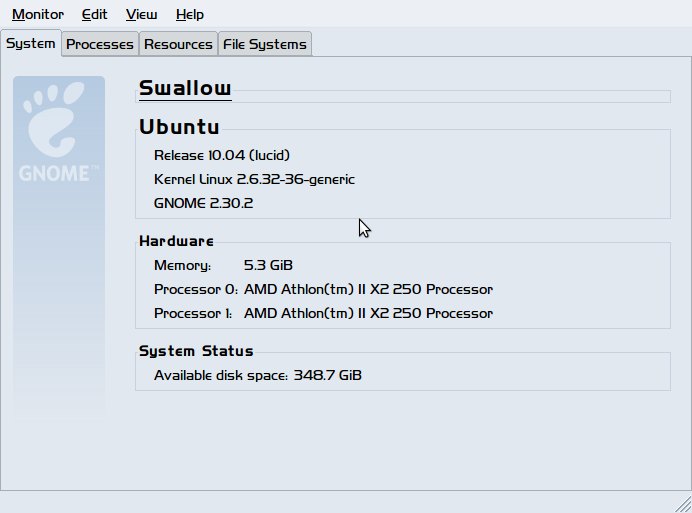Open the Monitor menu
692x513 pixels.
pos(38,15)
